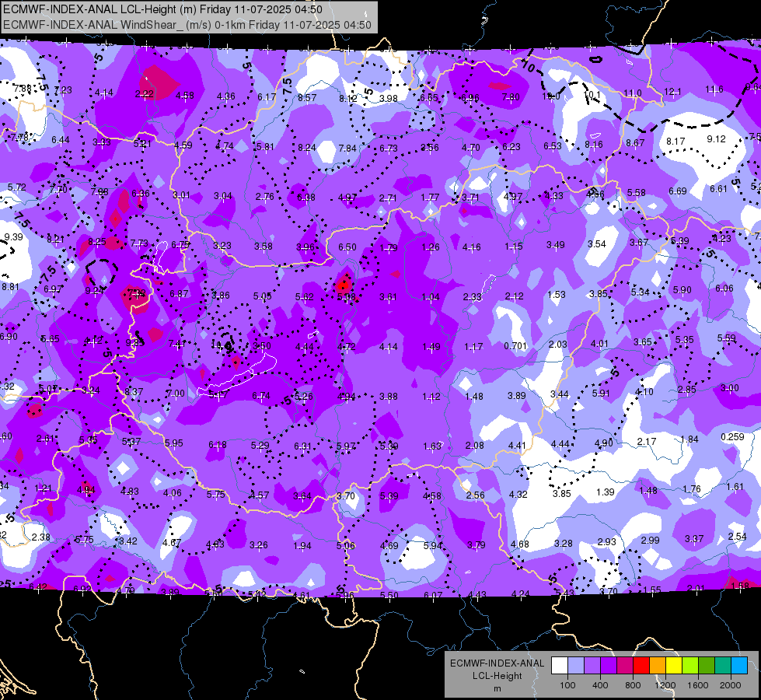Click the wind shear value 8.81
This screenshot has height=700, width=761.
tap(10, 287)
